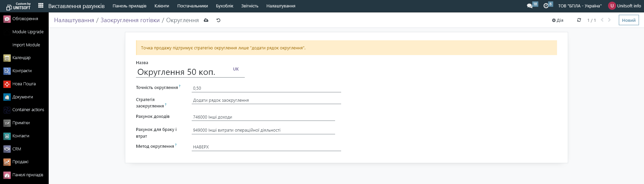This screenshot has width=644, height=184.
Task: Open the Нова Пошта app
Action: click(x=24, y=84)
